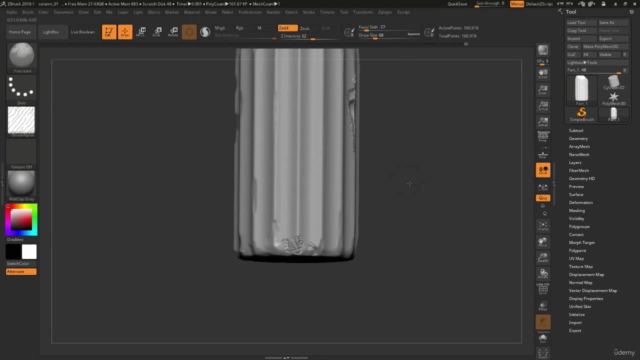Expand the Masking section
Viewport: 640px width, 360px height.
click(x=577, y=211)
